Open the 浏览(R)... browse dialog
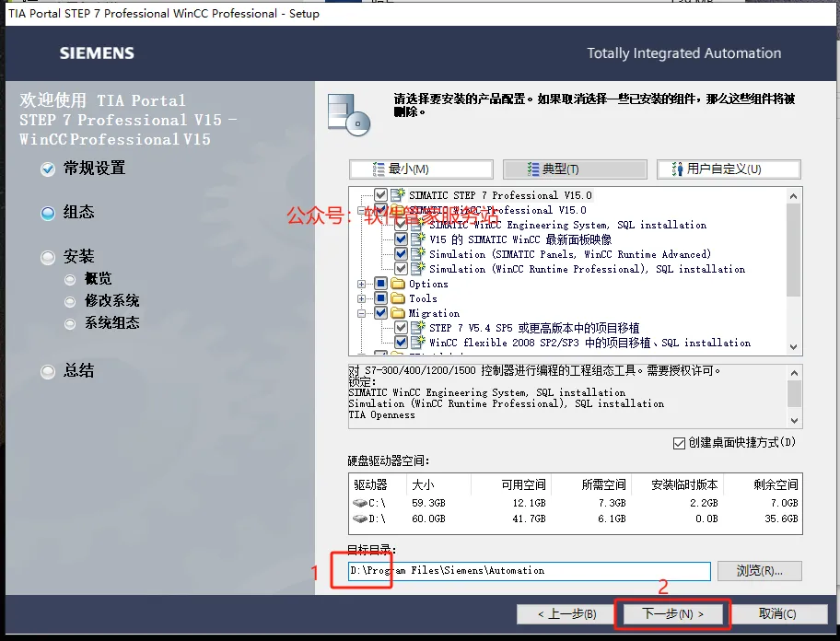 click(x=760, y=571)
